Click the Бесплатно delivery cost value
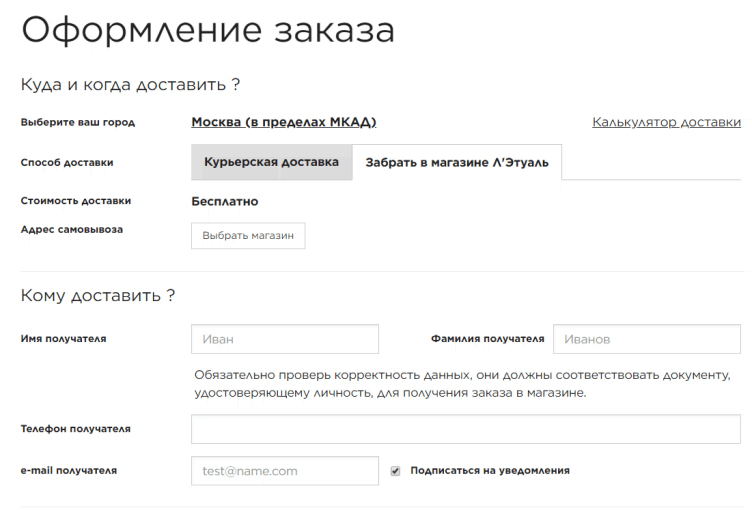Image resolution: width=752 pixels, height=510 pixels. pos(224,201)
